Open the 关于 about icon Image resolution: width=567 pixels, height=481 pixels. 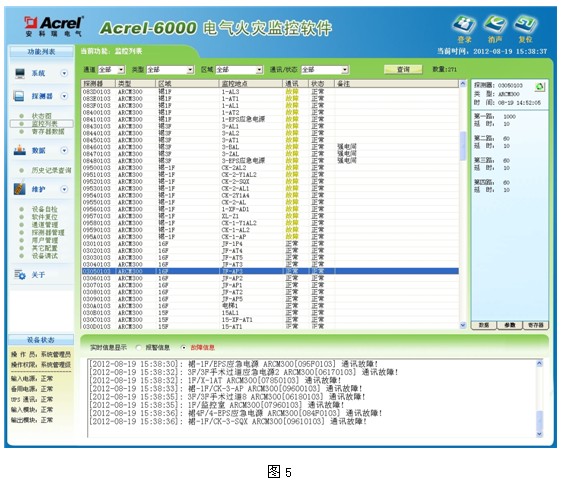tap(20, 275)
